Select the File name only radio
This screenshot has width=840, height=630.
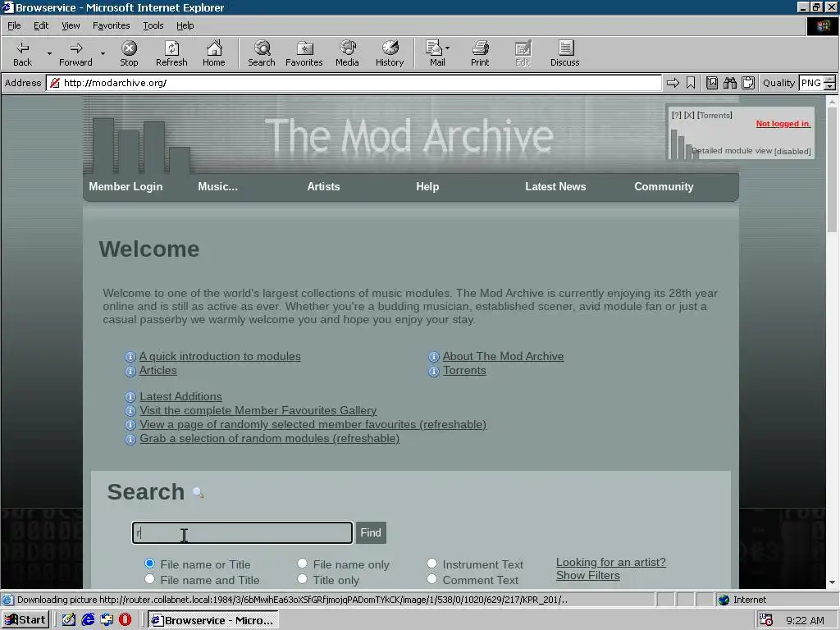point(302,563)
